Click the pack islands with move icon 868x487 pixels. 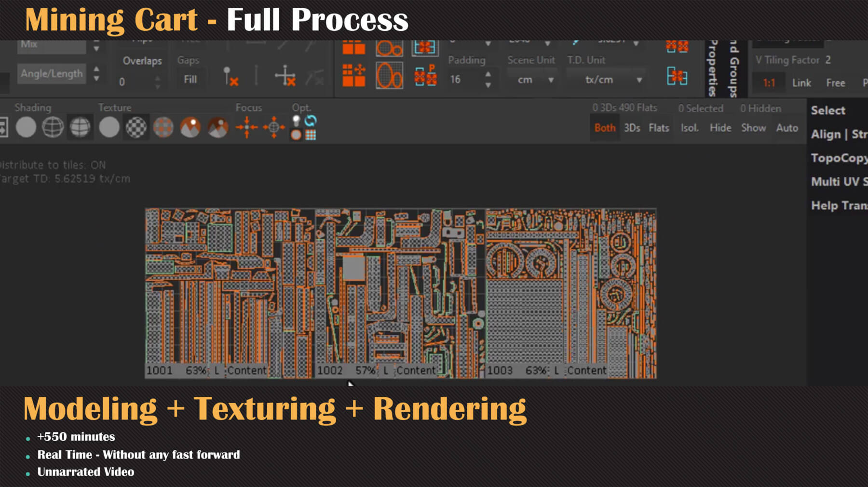[x=353, y=76]
